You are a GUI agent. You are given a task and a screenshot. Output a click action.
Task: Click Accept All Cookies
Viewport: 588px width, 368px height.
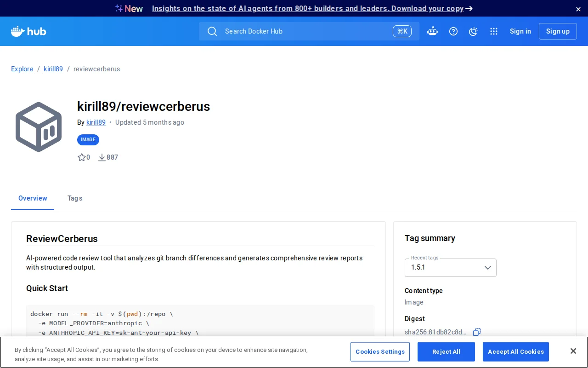coord(516,352)
